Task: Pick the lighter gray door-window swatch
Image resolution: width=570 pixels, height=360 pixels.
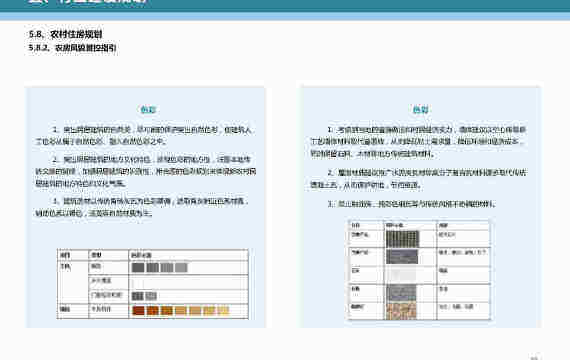Action: 151,296
